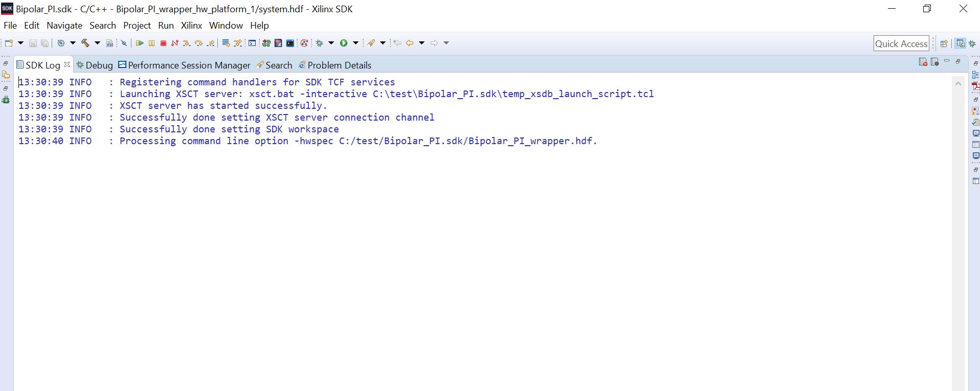The width and height of the screenshot is (980, 391).
Task: Click the Clear Log icon in SDK Log
Action: point(923,62)
